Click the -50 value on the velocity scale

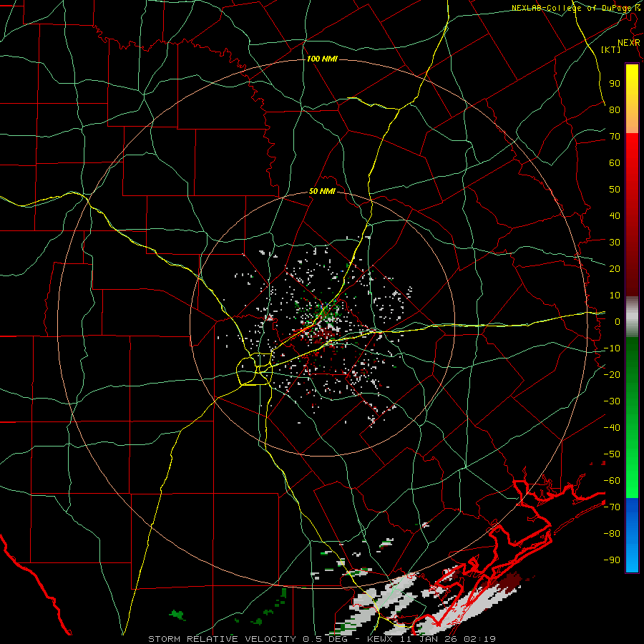(x=612, y=454)
